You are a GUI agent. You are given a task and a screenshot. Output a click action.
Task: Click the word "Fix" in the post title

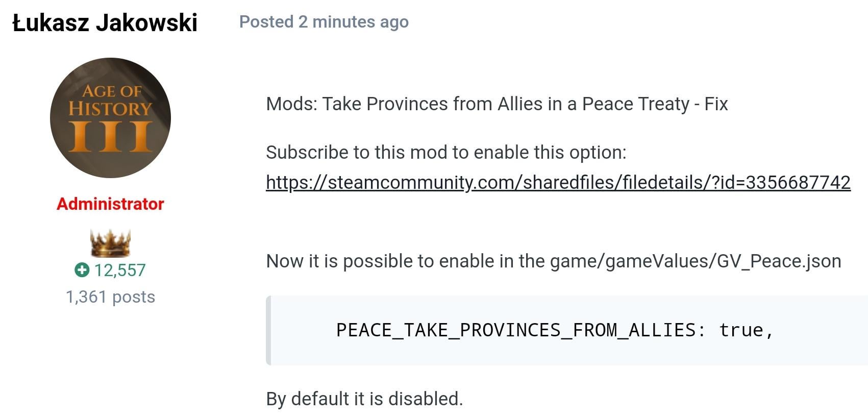(x=716, y=104)
